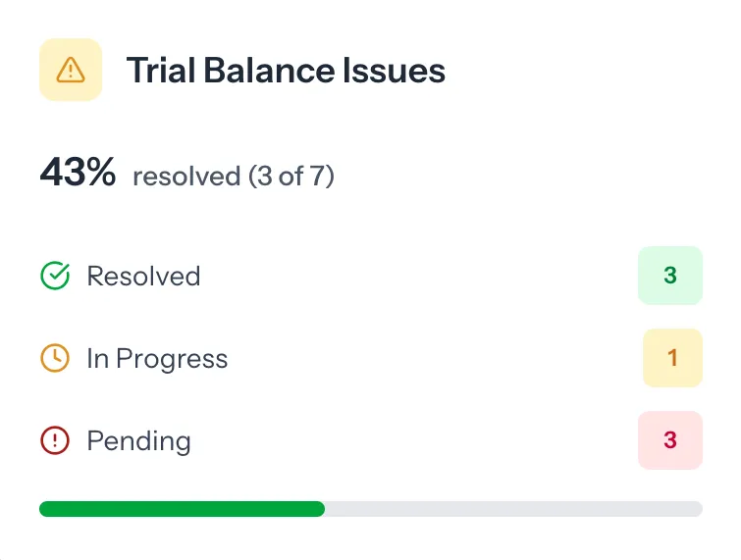Click the 43% percentage figure
The height and width of the screenshot is (560, 741).
[x=78, y=174]
